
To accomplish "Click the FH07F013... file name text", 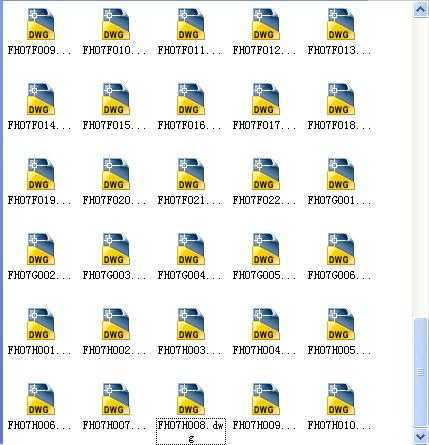I will (339, 50).
